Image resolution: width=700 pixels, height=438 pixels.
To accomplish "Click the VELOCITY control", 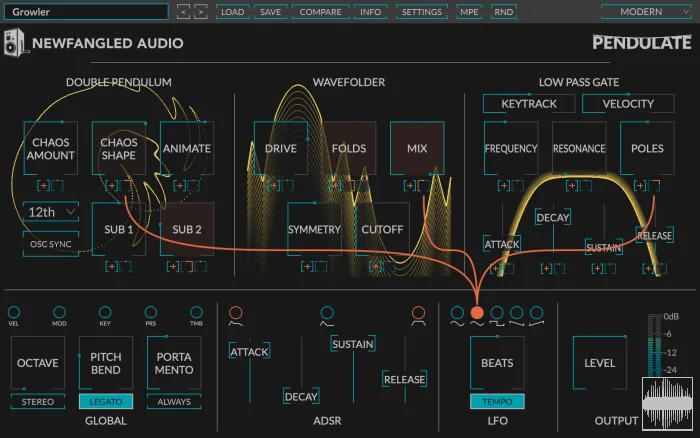I will pos(628,104).
